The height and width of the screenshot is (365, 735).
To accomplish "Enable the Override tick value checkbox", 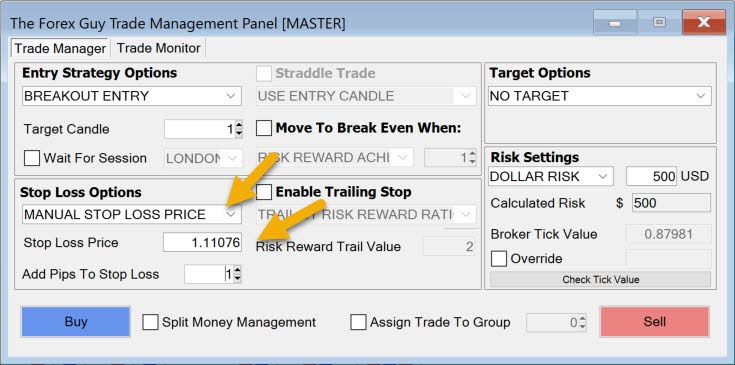I will point(499,259).
